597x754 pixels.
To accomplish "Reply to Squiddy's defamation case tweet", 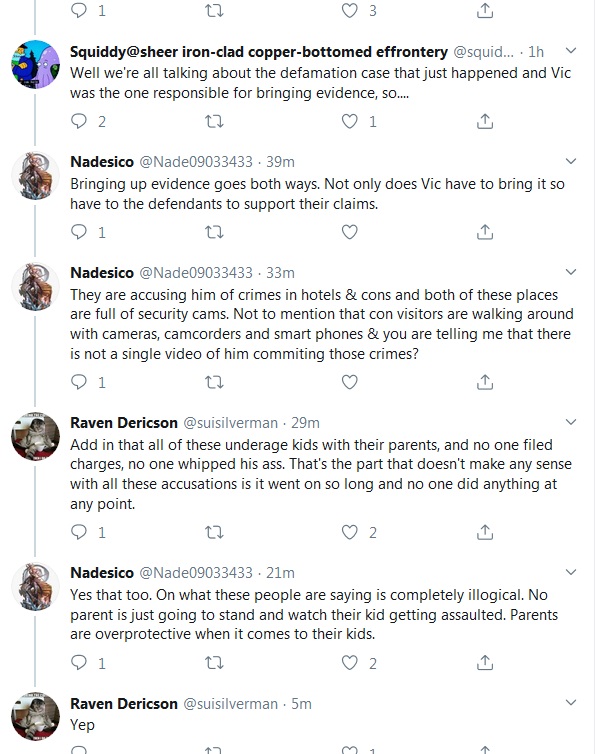I will click(79, 121).
